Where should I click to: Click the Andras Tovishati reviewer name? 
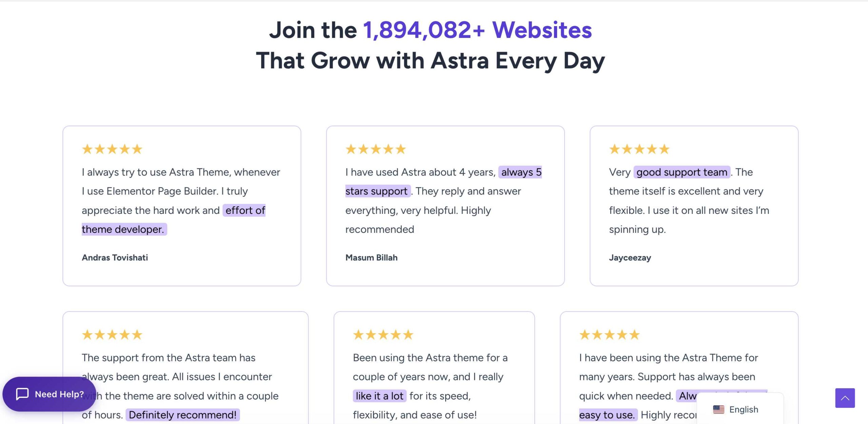(x=115, y=258)
